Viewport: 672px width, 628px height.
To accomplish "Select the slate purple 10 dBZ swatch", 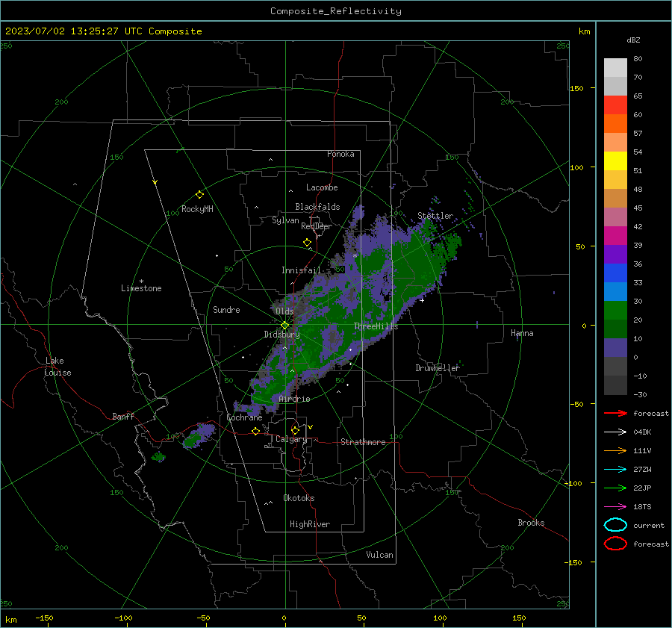I will (x=615, y=348).
